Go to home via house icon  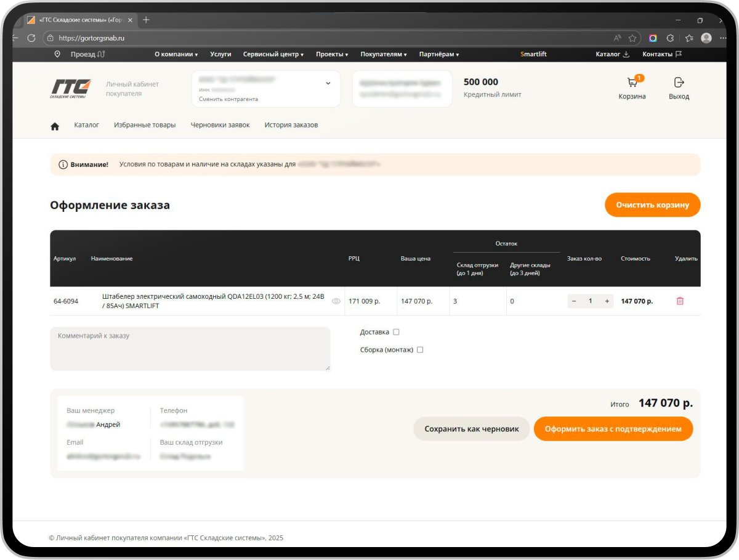pos(55,126)
